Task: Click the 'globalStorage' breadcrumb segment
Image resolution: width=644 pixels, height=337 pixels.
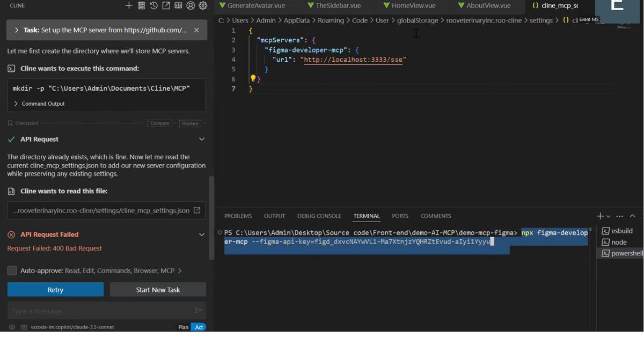Action: (418, 20)
